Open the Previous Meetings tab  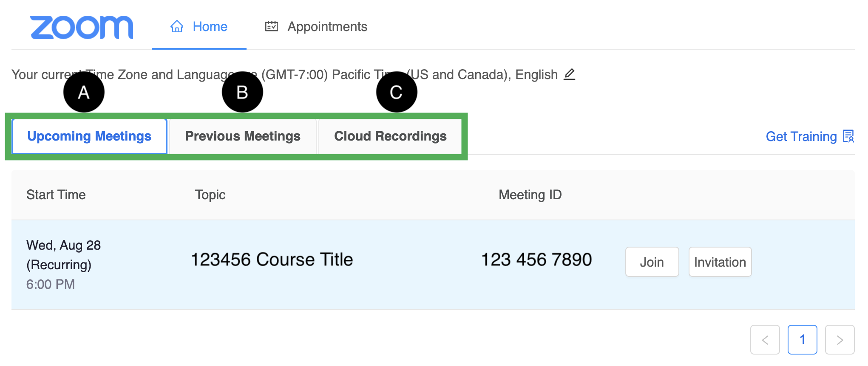pyautogui.click(x=243, y=136)
